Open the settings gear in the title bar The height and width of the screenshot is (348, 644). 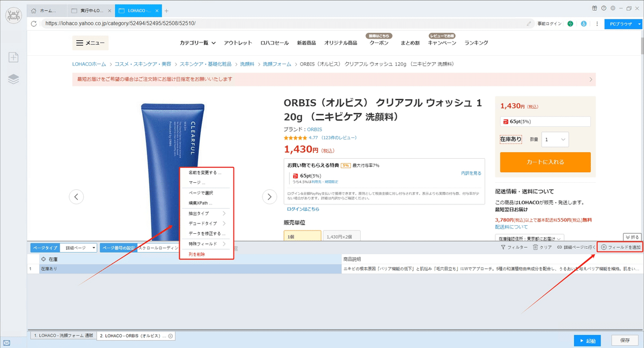click(613, 8)
